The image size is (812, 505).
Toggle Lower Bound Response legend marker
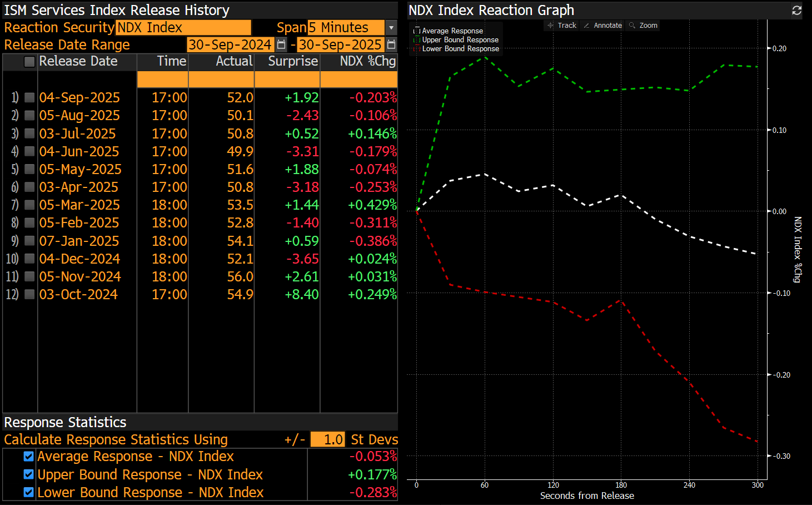click(x=417, y=49)
